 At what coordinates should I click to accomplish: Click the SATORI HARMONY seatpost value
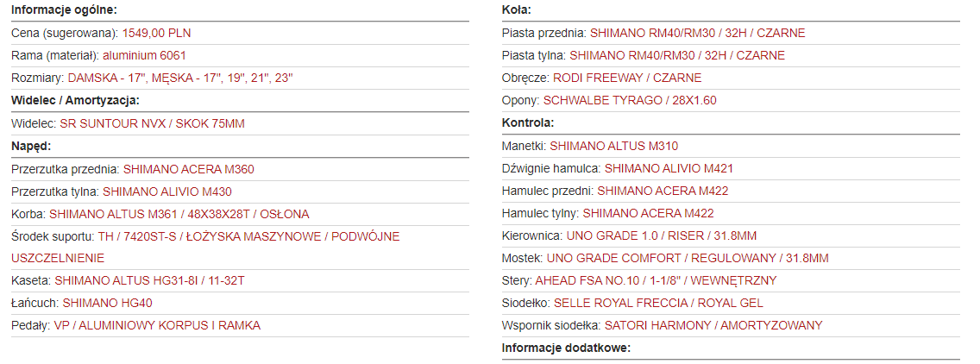(x=713, y=325)
